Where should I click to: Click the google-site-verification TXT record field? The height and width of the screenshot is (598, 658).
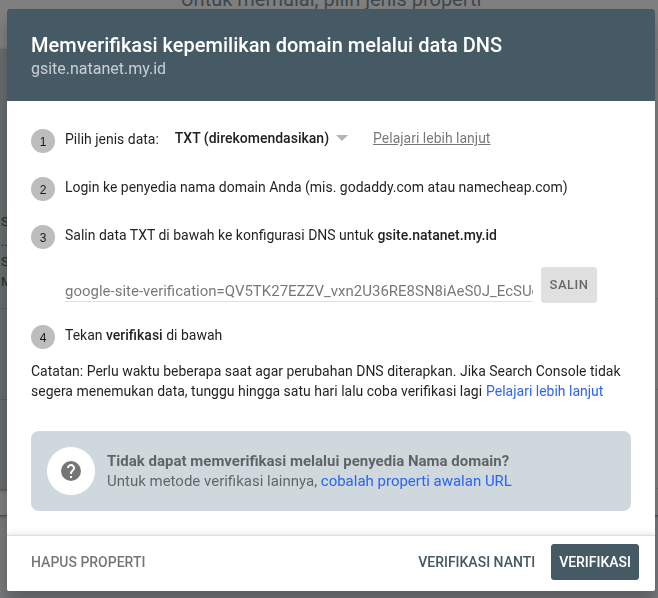click(x=298, y=291)
